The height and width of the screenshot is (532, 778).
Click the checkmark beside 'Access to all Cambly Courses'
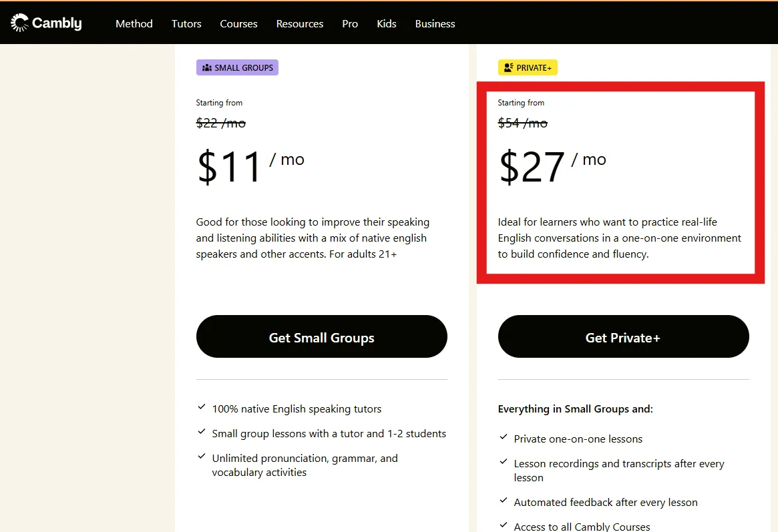click(x=504, y=525)
